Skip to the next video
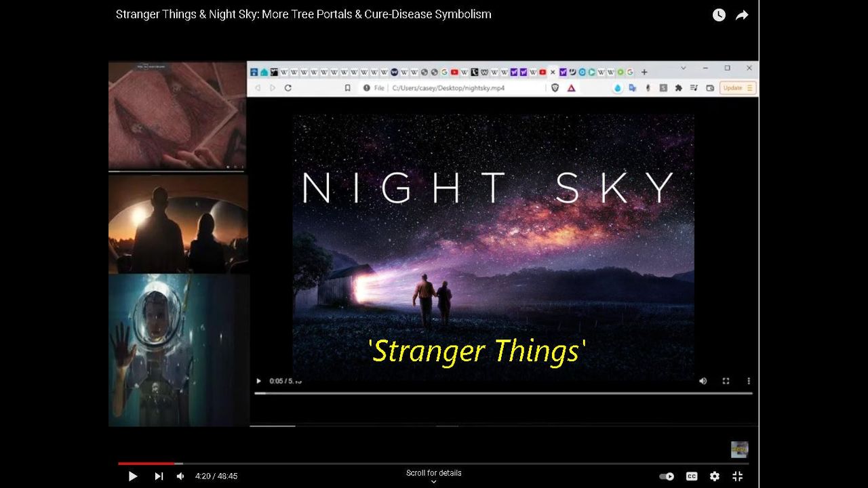Viewport: 868px width, 488px height. point(159,476)
